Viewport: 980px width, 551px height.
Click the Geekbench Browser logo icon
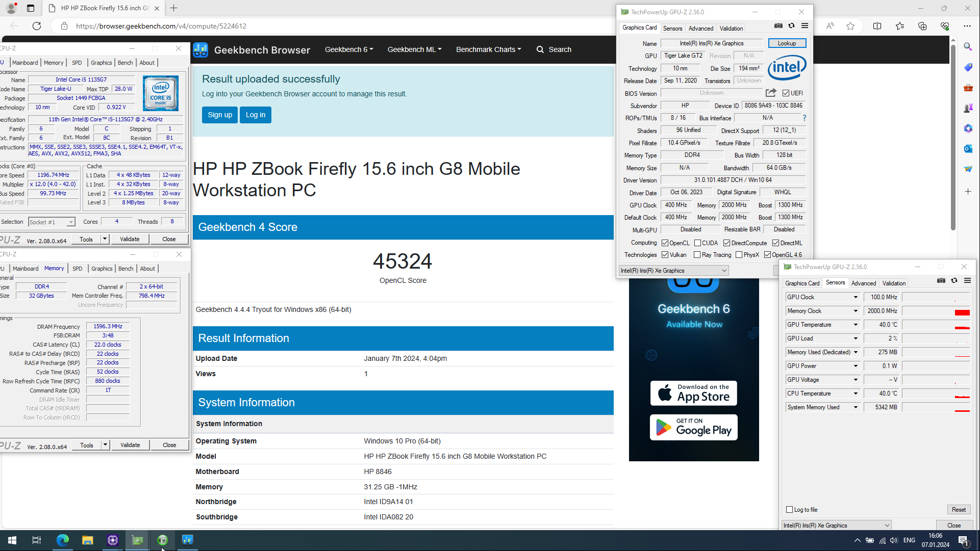(x=200, y=49)
